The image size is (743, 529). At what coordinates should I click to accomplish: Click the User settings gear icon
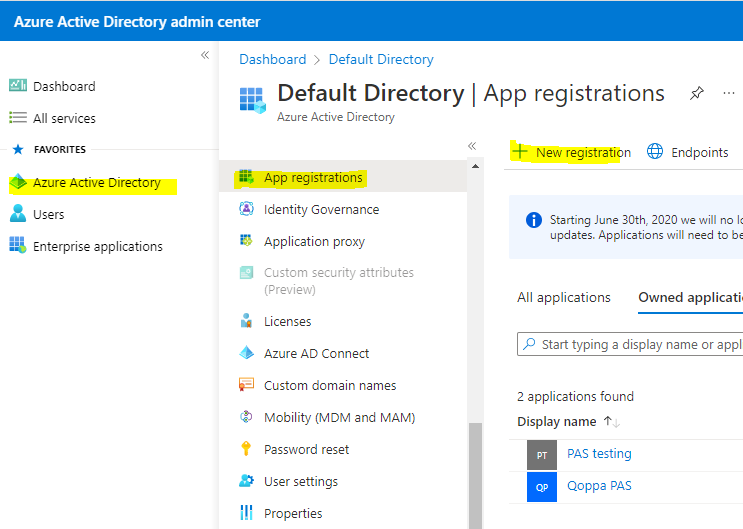[x=246, y=481]
